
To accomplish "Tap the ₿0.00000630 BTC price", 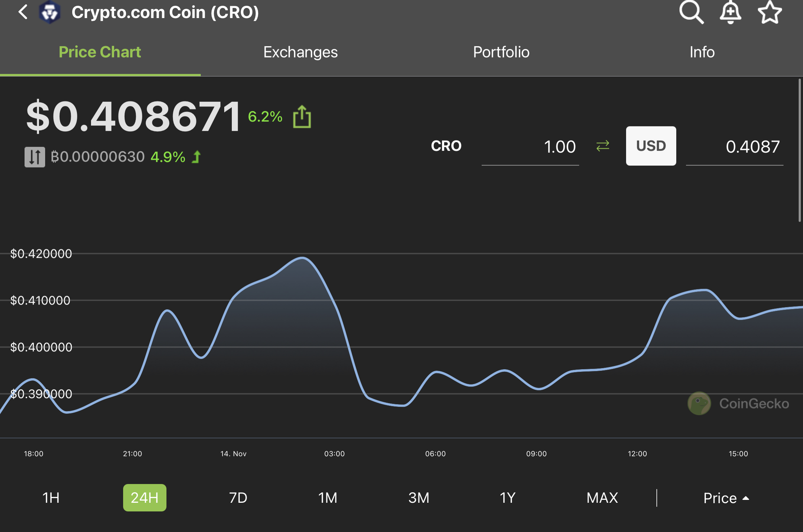I will click(x=97, y=157).
